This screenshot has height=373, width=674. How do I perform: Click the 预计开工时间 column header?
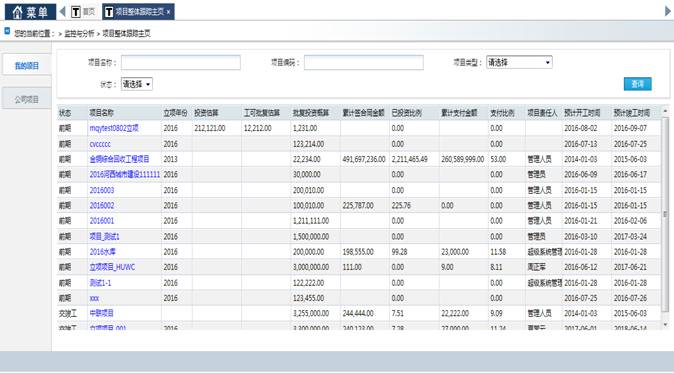click(x=582, y=113)
